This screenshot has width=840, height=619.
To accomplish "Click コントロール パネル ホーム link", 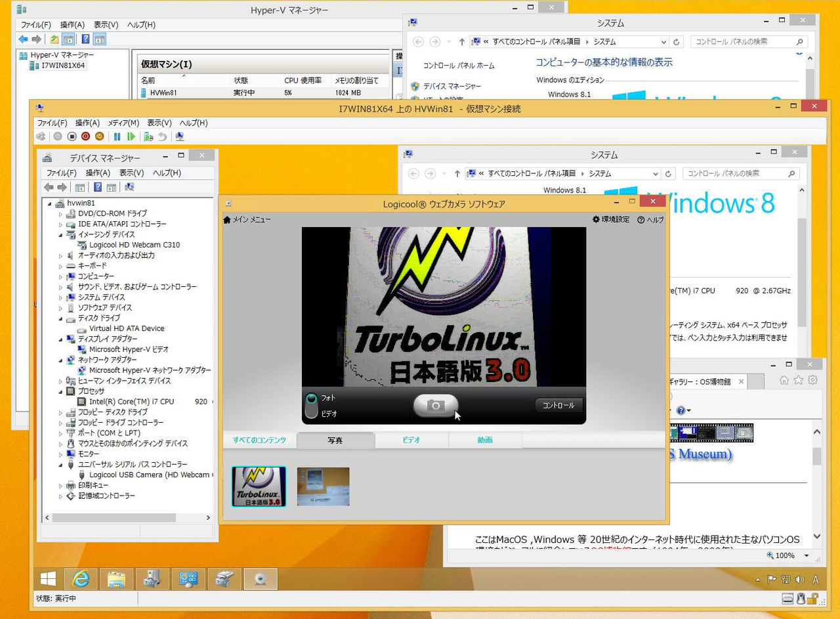I will coord(459,66).
